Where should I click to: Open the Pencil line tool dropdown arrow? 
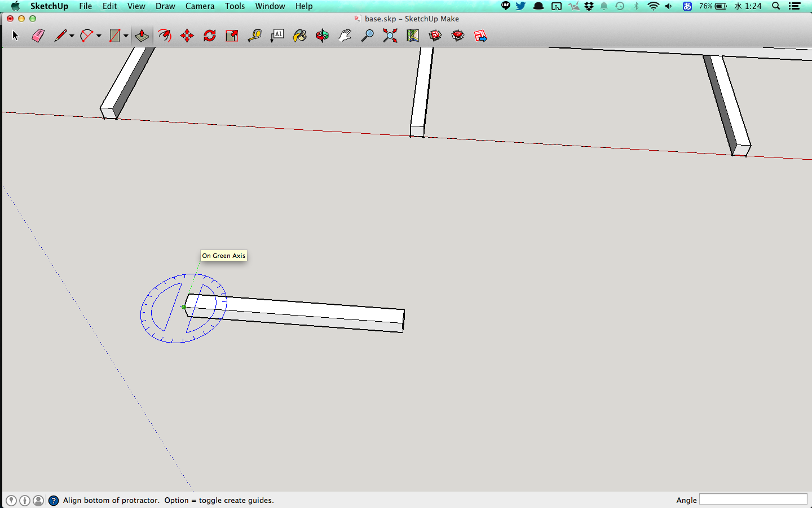tap(72, 36)
